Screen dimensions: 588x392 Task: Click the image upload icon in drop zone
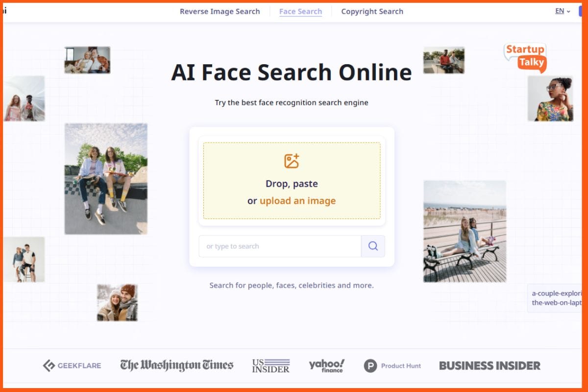pyautogui.click(x=292, y=161)
